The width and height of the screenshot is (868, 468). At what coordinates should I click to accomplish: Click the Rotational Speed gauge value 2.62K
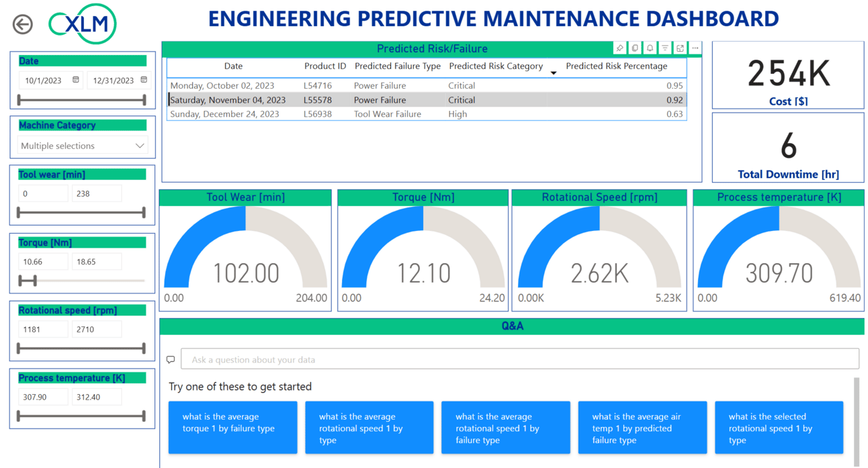(x=600, y=273)
